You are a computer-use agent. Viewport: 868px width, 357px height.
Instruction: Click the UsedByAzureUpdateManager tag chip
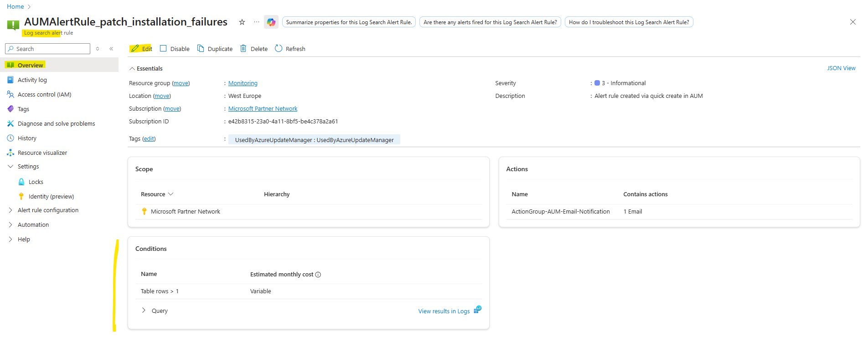click(314, 140)
